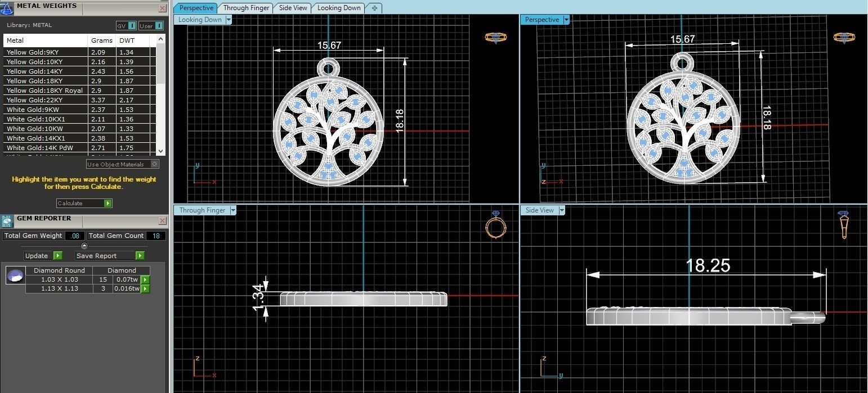Click the Calculate button
Viewport: 868px width, 393px height.
[84, 203]
